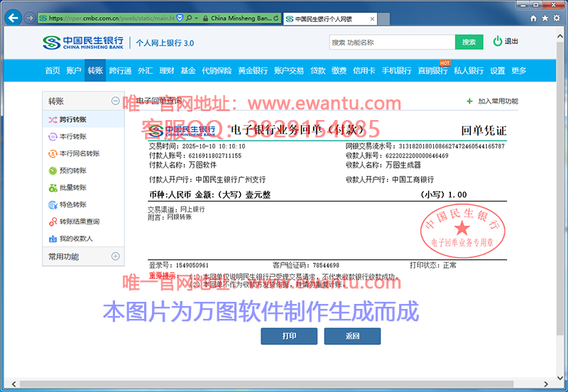Image resolution: width=568 pixels, height=392 pixels.
Task: Expand the 常用功能 sidebar section
Action: 115,256
